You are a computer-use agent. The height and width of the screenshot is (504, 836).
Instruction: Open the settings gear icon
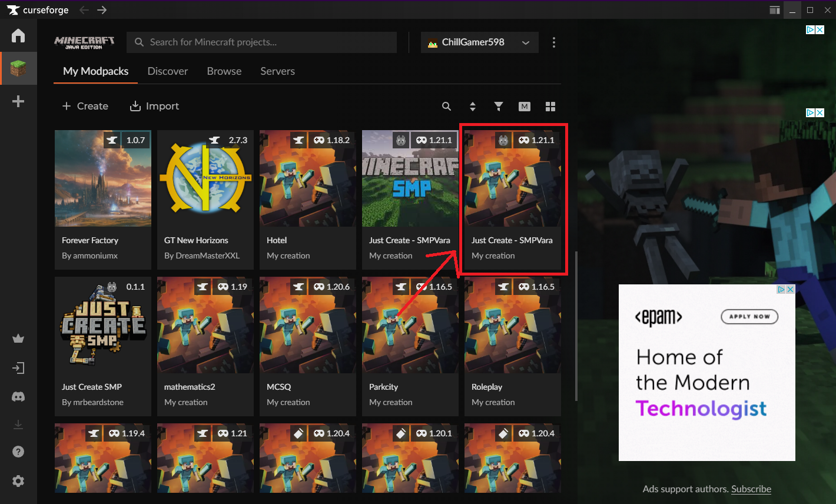coord(18,481)
